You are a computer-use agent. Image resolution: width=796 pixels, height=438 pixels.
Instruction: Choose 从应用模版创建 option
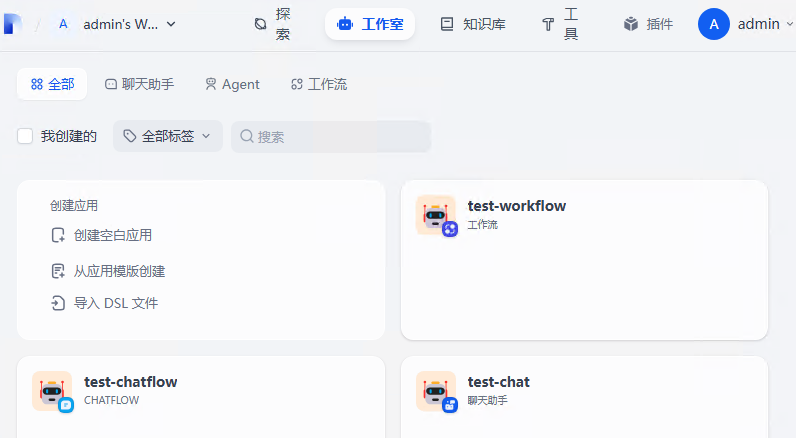108,272
